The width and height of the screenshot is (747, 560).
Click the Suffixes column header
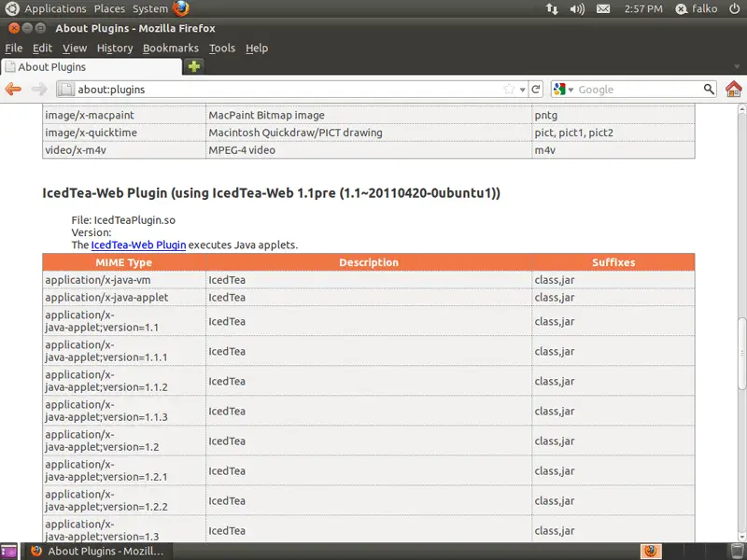tap(613, 262)
